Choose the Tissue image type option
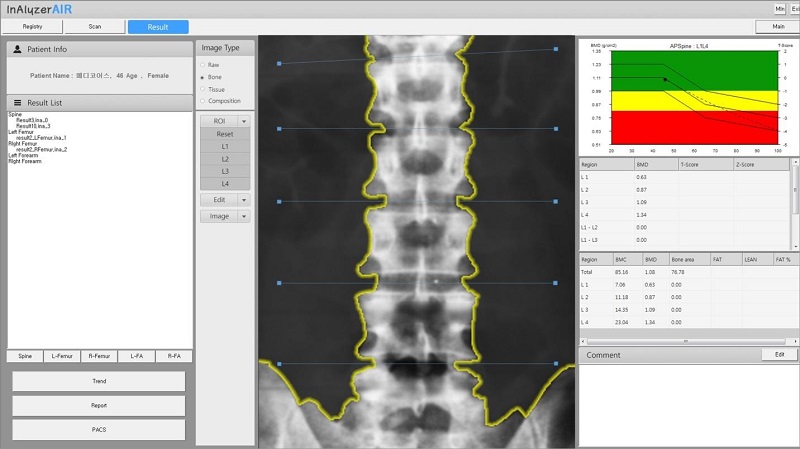800x449 pixels. [202, 89]
